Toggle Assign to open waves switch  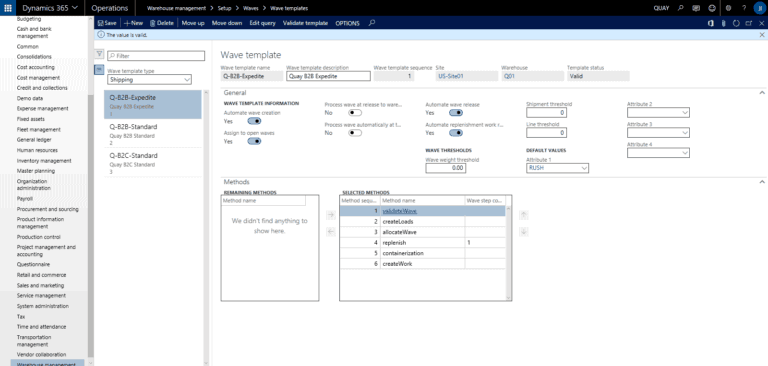click(254, 141)
